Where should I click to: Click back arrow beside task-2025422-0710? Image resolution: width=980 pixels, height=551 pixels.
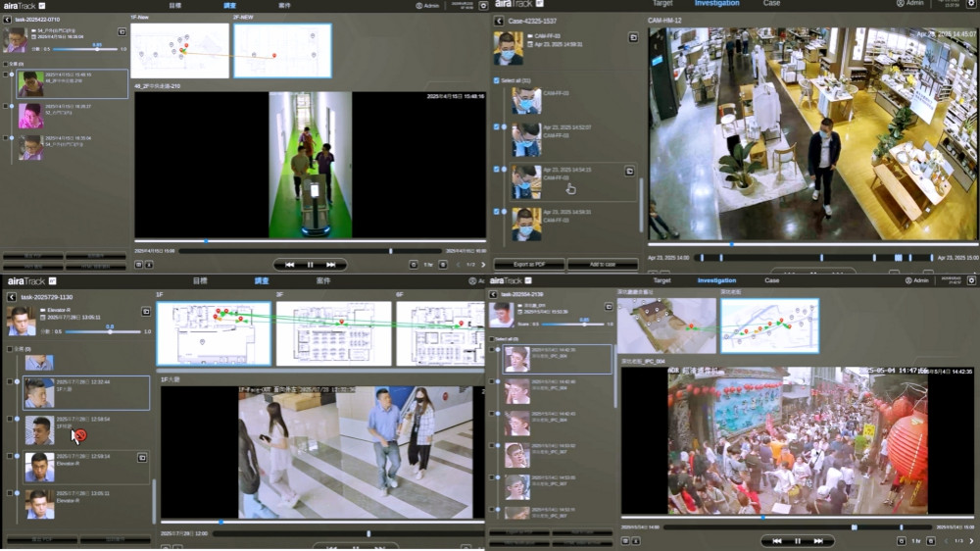[x=9, y=19]
